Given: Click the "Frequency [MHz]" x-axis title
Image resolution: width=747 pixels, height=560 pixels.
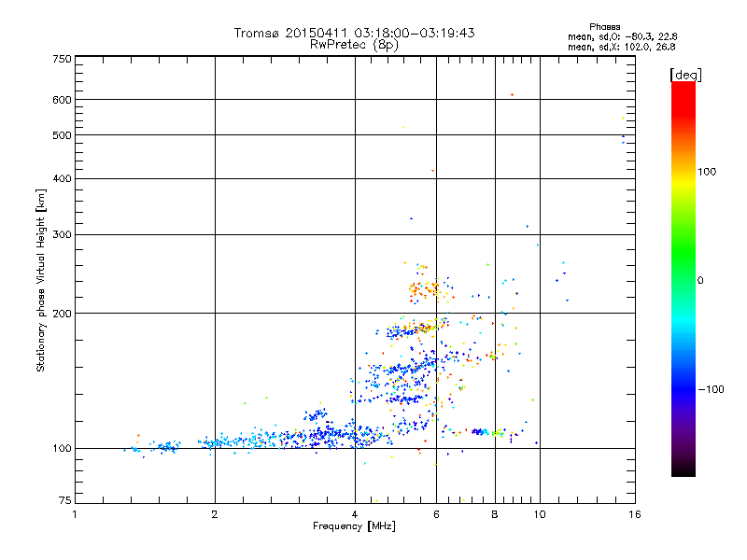Looking at the screenshot, I should [354, 526].
